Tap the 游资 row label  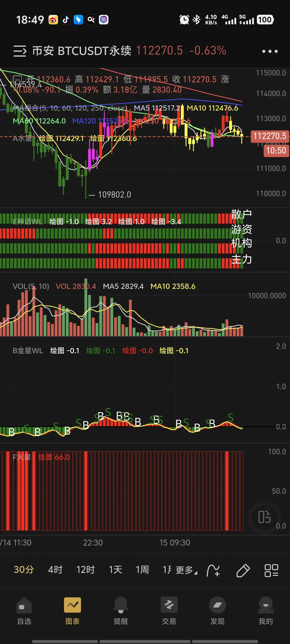click(241, 229)
